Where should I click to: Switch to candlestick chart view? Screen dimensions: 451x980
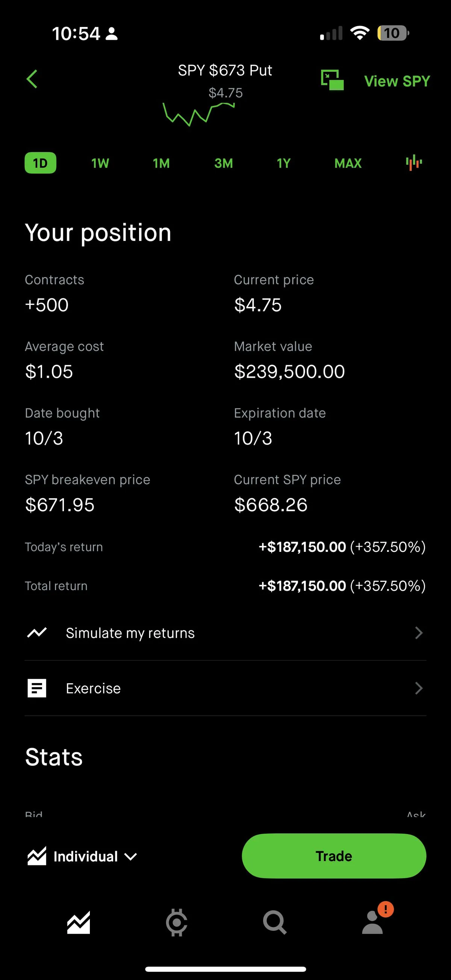tap(414, 163)
